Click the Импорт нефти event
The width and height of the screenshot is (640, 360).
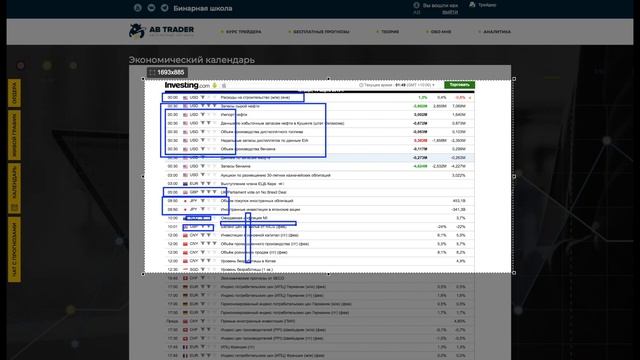pos(234,115)
